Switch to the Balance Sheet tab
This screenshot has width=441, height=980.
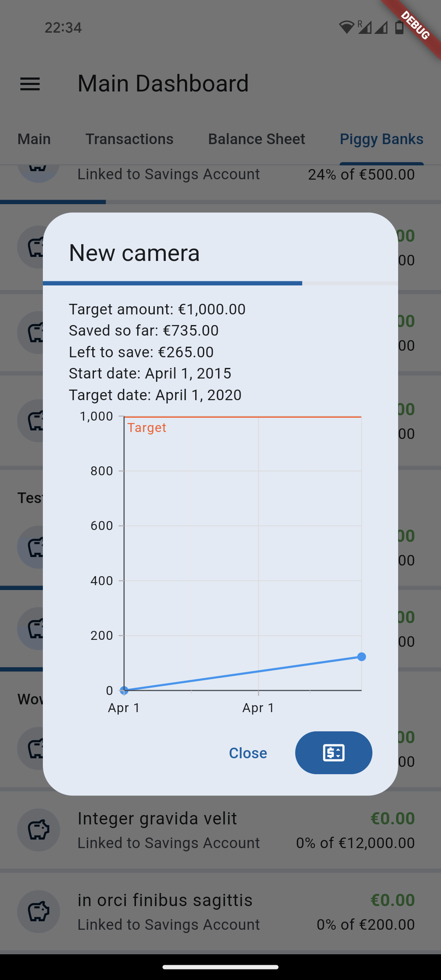[256, 139]
